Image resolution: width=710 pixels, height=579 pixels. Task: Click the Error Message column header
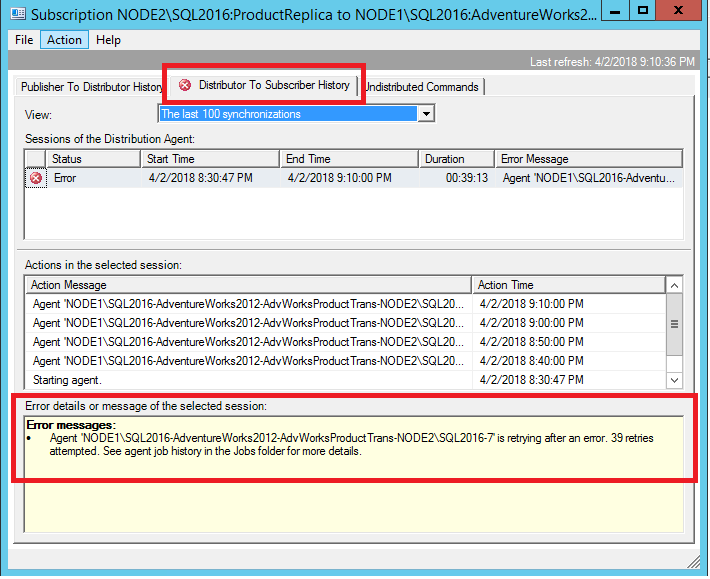pos(588,159)
